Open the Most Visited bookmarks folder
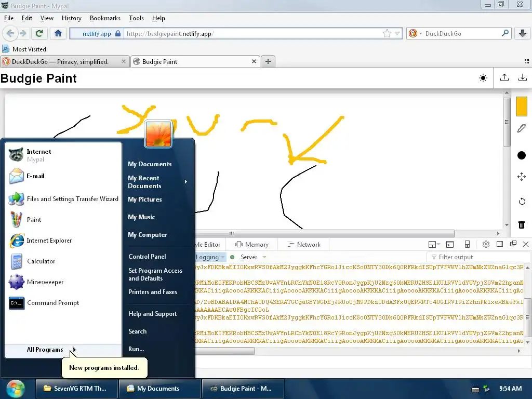The width and height of the screenshot is (532, 399). [24, 49]
